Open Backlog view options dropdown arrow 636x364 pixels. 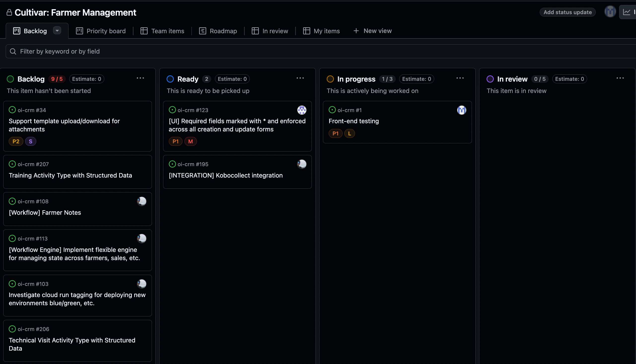57,30
